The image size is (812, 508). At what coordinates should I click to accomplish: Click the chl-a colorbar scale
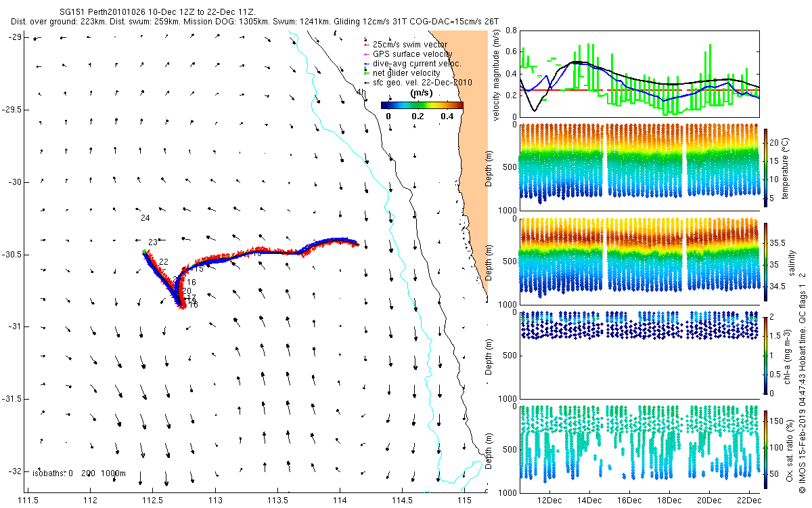tap(767, 354)
